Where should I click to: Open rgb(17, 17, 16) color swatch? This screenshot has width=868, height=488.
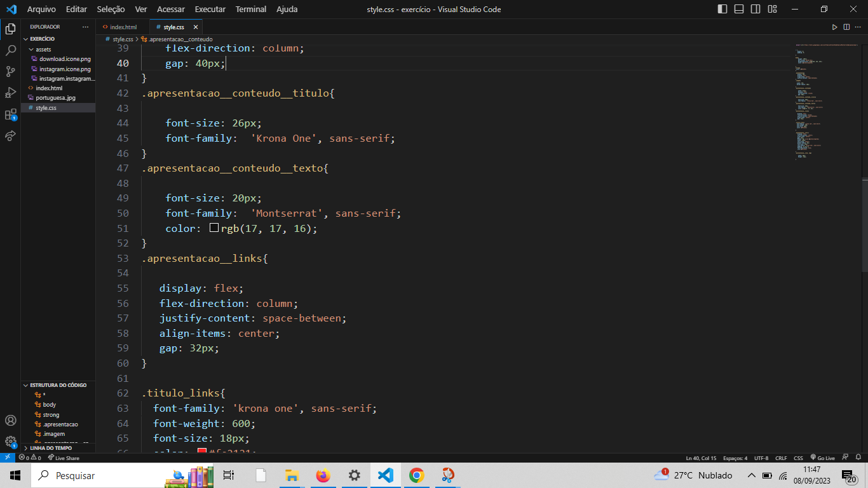click(x=214, y=227)
